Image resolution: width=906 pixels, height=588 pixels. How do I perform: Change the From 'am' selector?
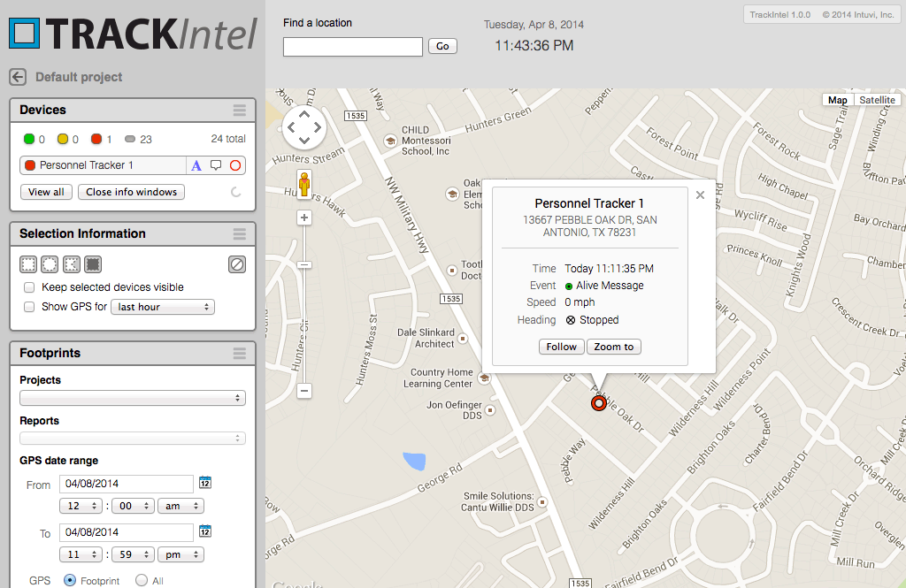coord(180,506)
